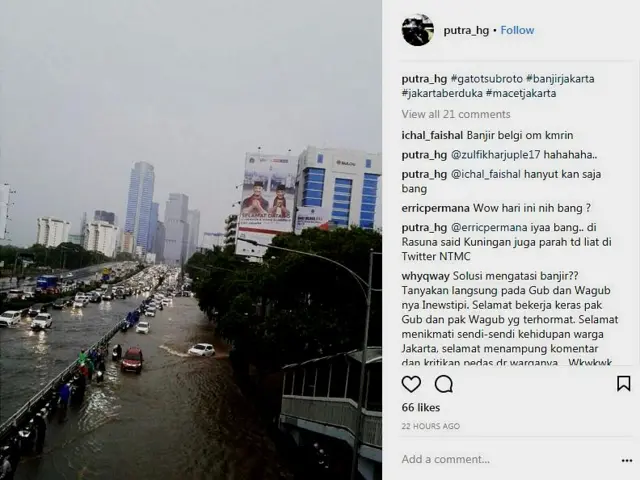Screen dimensions: 640x480
Task: Click the flooded street photo
Action: click(191, 240)
